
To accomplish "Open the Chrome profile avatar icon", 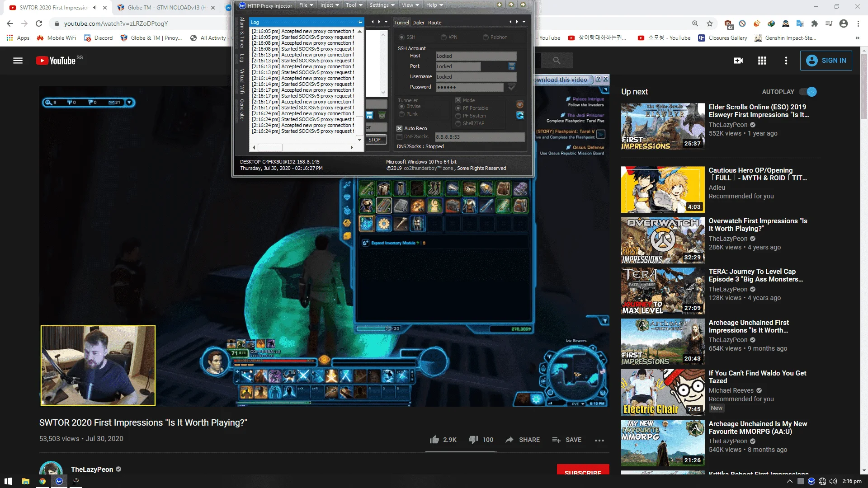I will click(844, 23).
